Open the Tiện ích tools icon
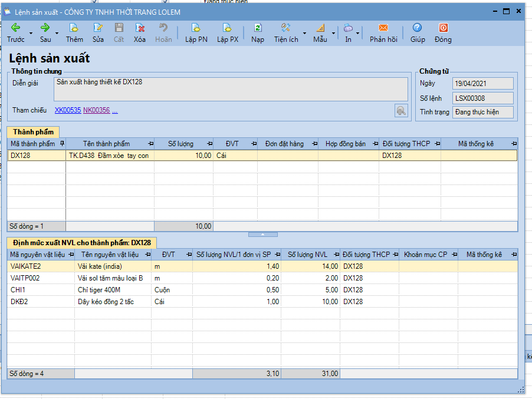The width and height of the screenshot is (532, 399). tap(285, 28)
